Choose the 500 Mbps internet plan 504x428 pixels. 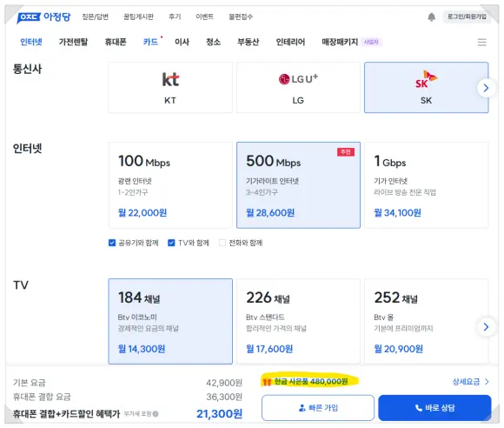click(298, 185)
